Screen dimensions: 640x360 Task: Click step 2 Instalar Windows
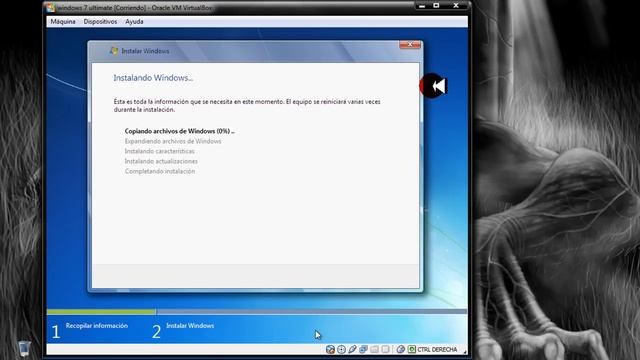coord(183,331)
